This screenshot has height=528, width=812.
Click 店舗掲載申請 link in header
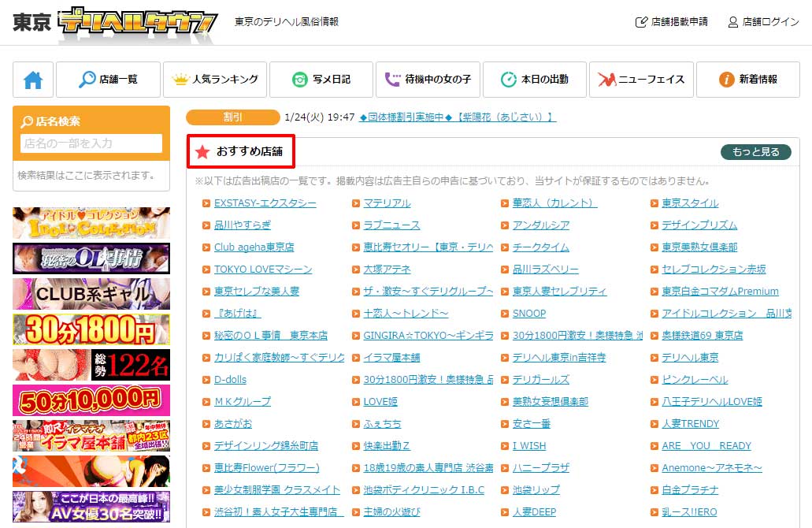(671, 22)
